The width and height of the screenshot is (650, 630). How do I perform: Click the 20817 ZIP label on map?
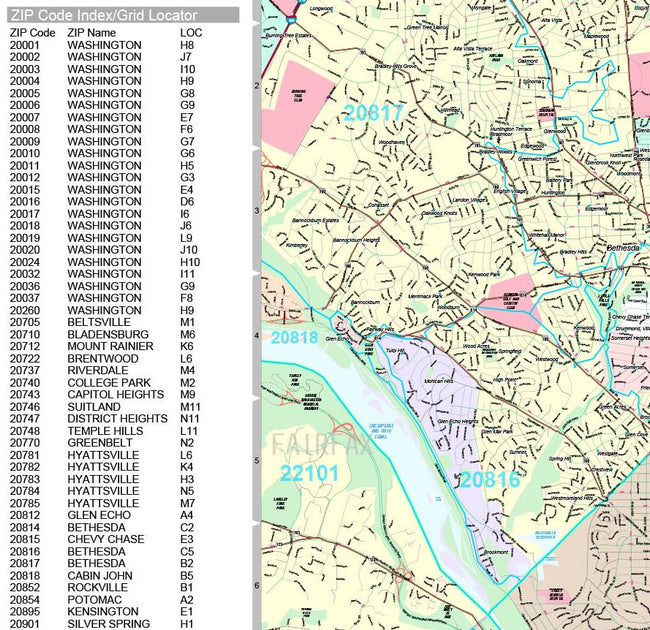tap(373, 113)
